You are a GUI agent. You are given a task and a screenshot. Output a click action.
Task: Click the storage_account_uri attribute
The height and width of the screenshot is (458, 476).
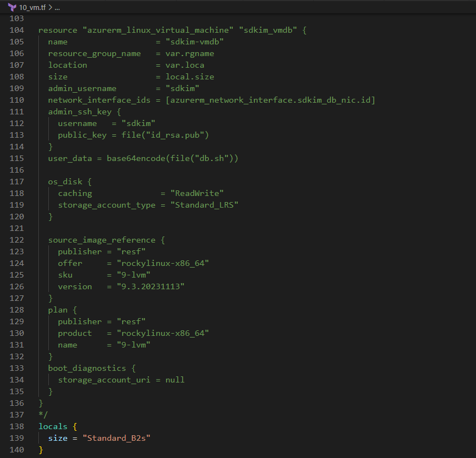104,380
